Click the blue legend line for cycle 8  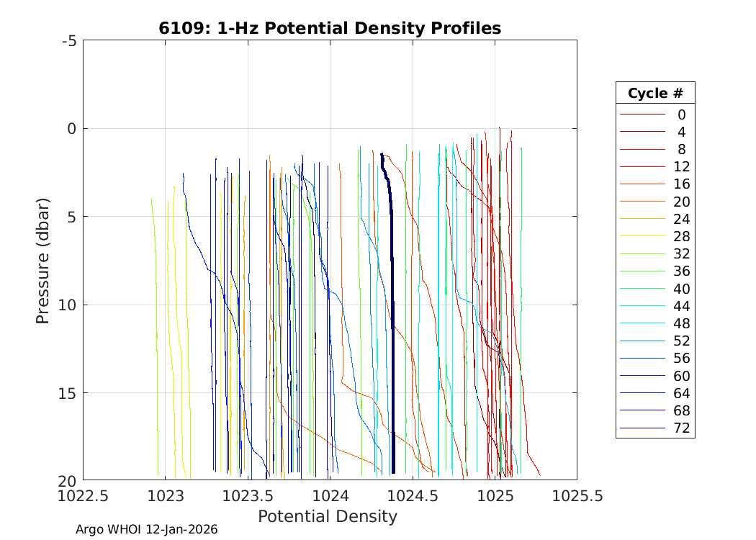click(642, 149)
